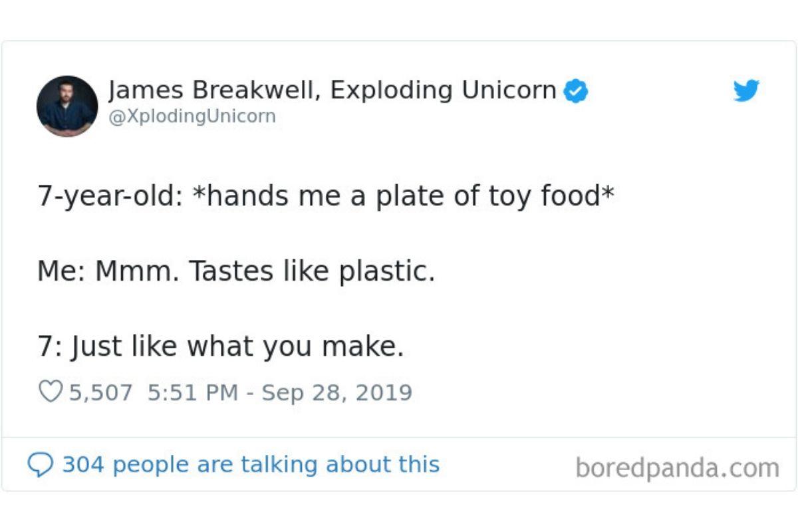
Task: Open '304 people are talking about this'
Action: (x=251, y=464)
